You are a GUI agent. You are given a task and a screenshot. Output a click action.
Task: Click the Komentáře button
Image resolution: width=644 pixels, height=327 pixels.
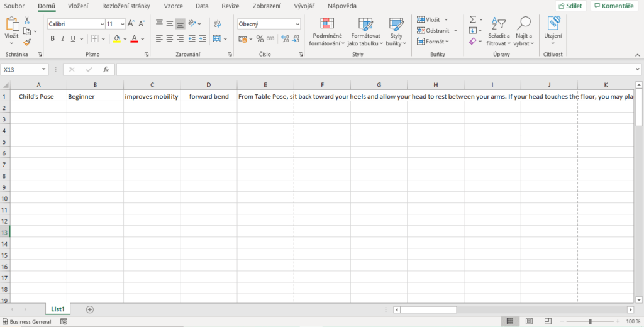613,6
